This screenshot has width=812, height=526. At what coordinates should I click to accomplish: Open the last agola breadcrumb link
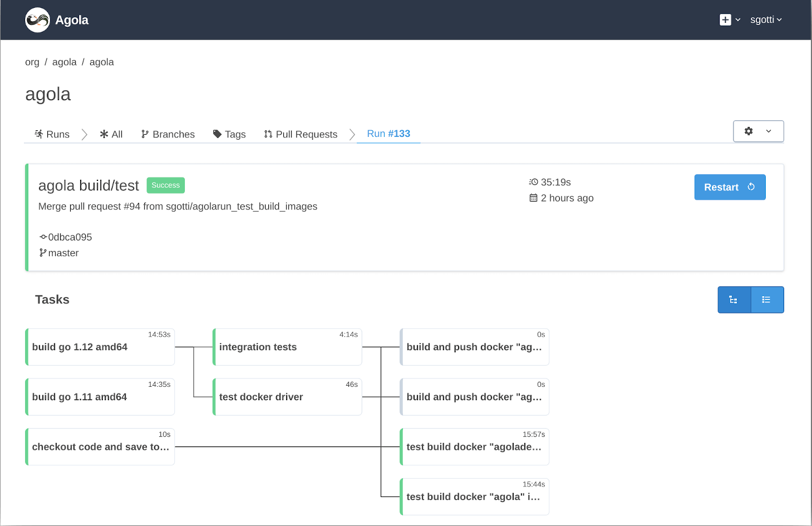(x=102, y=62)
